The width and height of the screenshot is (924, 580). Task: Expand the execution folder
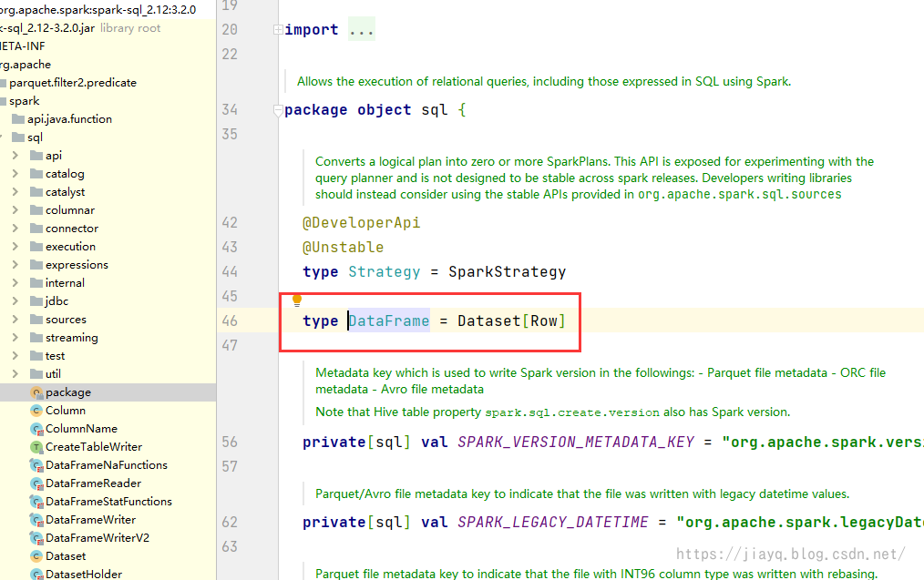(15, 247)
